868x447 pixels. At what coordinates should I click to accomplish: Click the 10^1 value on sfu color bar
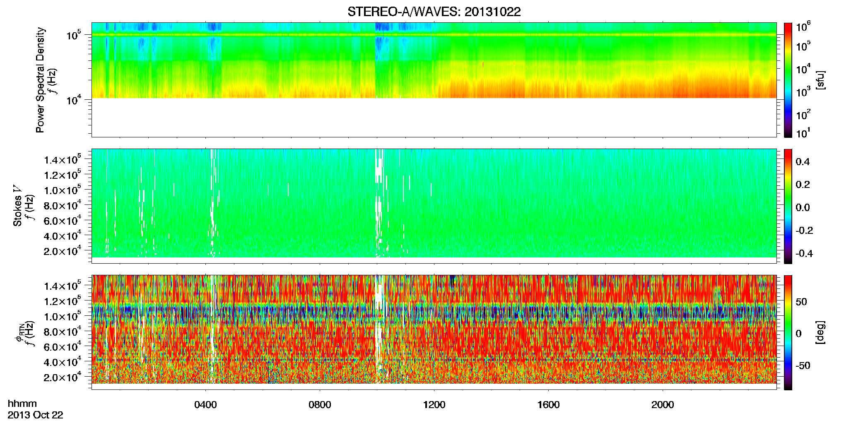pyautogui.click(x=803, y=133)
